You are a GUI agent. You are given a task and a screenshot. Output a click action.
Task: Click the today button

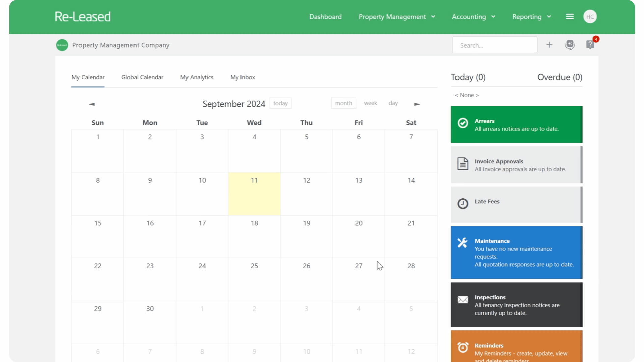tap(280, 103)
